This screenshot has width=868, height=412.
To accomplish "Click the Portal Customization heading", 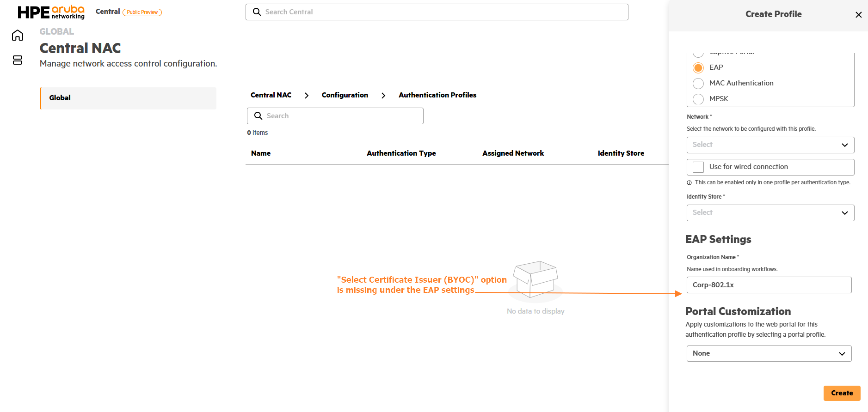I will pyautogui.click(x=738, y=311).
